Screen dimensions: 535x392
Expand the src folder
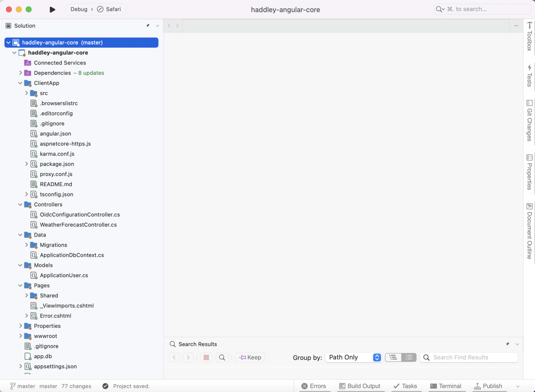tap(26, 93)
